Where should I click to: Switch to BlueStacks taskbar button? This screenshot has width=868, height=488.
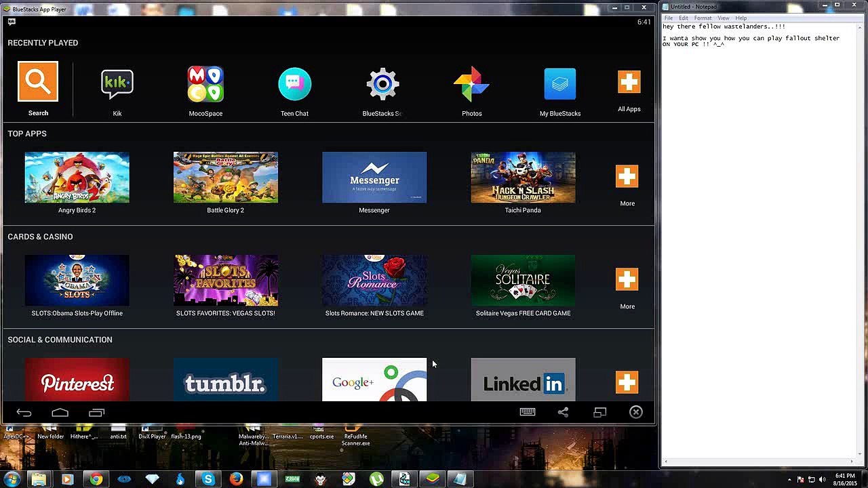pos(433,479)
